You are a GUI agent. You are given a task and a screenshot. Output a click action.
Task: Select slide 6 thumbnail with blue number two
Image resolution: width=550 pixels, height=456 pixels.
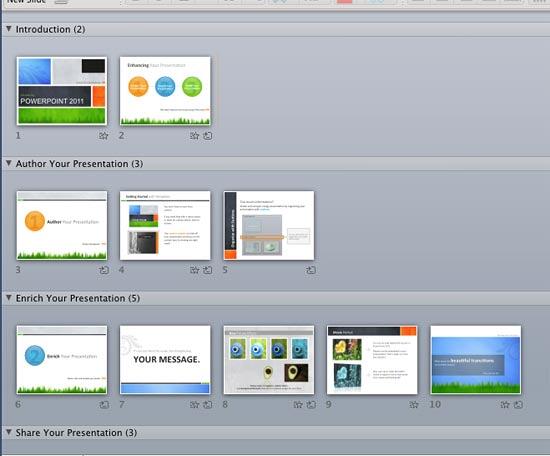(62, 360)
